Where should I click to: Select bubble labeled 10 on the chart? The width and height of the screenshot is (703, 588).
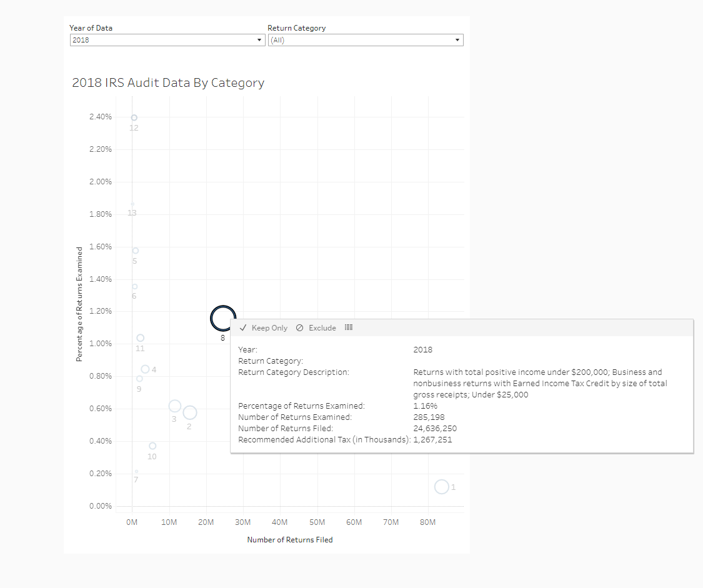152,446
